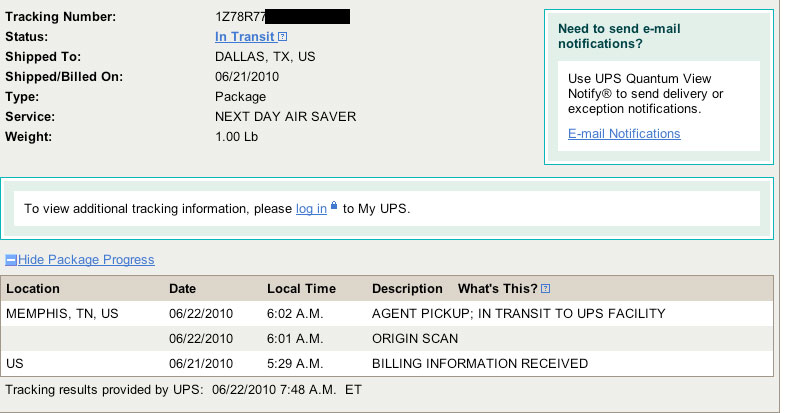Click the help icon beside In Transit
Viewport: 789px width, 413px height.
[283, 38]
